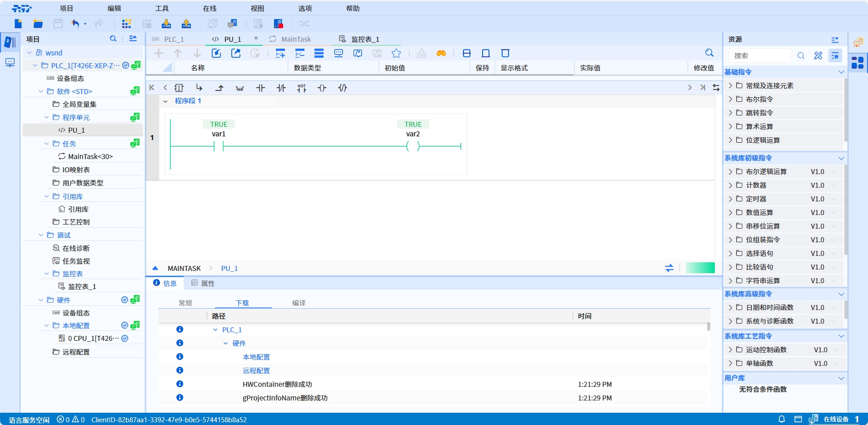Expand the 定时器 instruction folder

730,199
